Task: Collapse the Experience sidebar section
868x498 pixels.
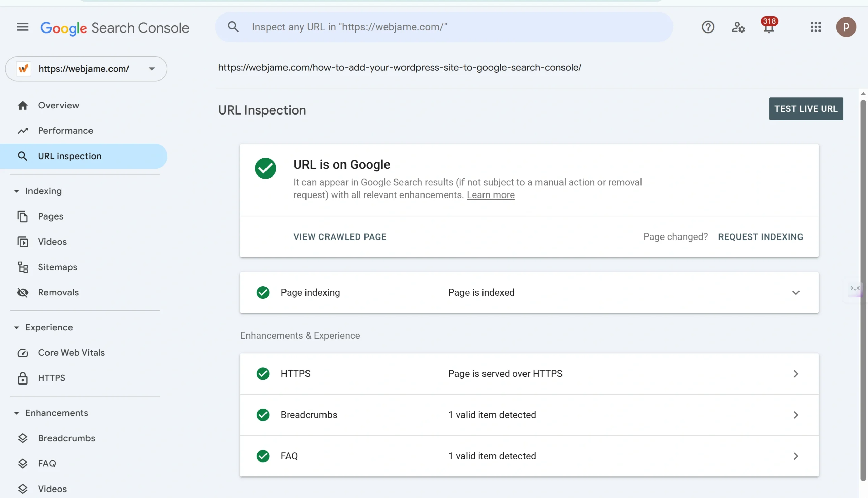Action: 16,327
